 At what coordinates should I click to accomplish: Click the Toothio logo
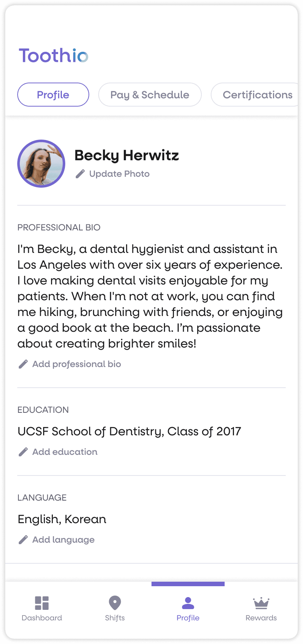coord(54,56)
